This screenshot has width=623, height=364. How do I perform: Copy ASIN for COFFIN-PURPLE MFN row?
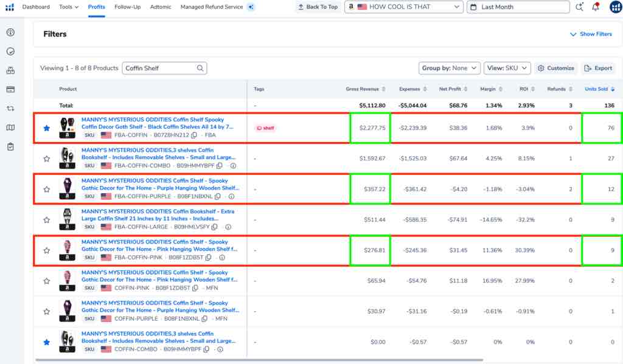pos(204,318)
